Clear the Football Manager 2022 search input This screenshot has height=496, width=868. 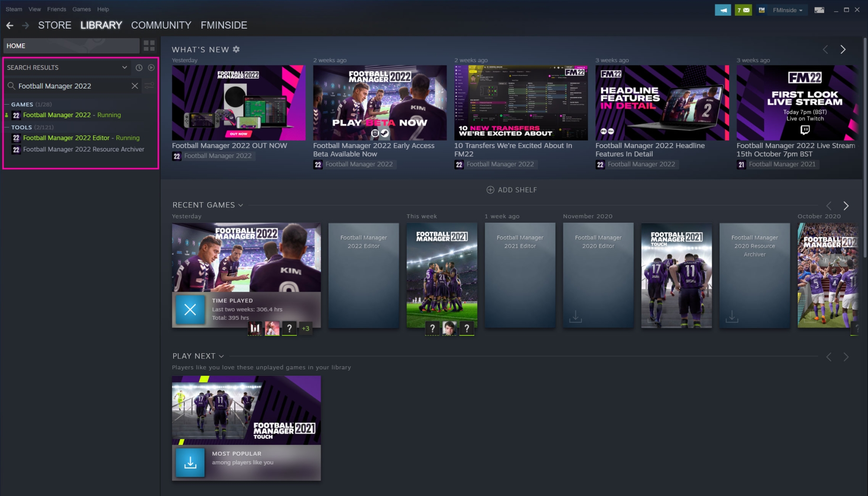(135, 86)
